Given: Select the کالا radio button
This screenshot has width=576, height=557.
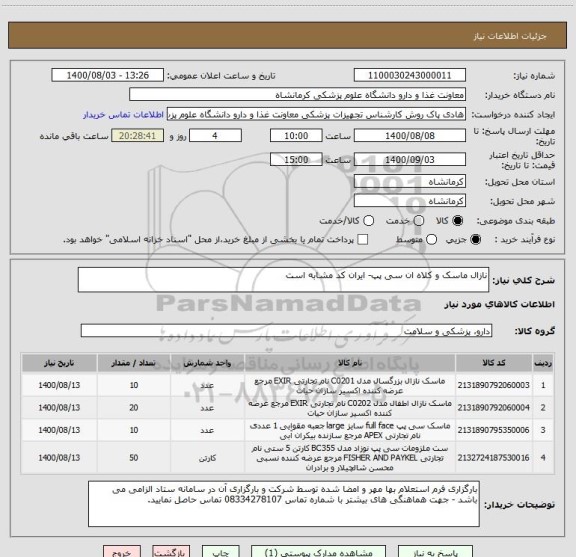Looking at the screenshot, I should pos(458,221).
